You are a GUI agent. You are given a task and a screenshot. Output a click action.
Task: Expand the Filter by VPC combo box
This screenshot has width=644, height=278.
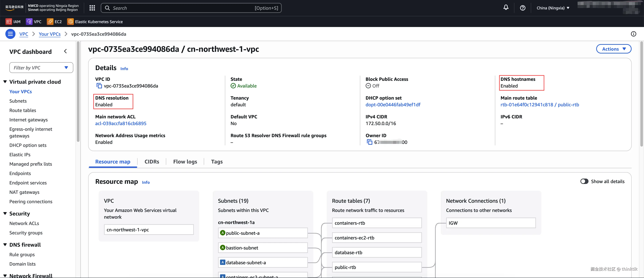click(x=41, y=68)
